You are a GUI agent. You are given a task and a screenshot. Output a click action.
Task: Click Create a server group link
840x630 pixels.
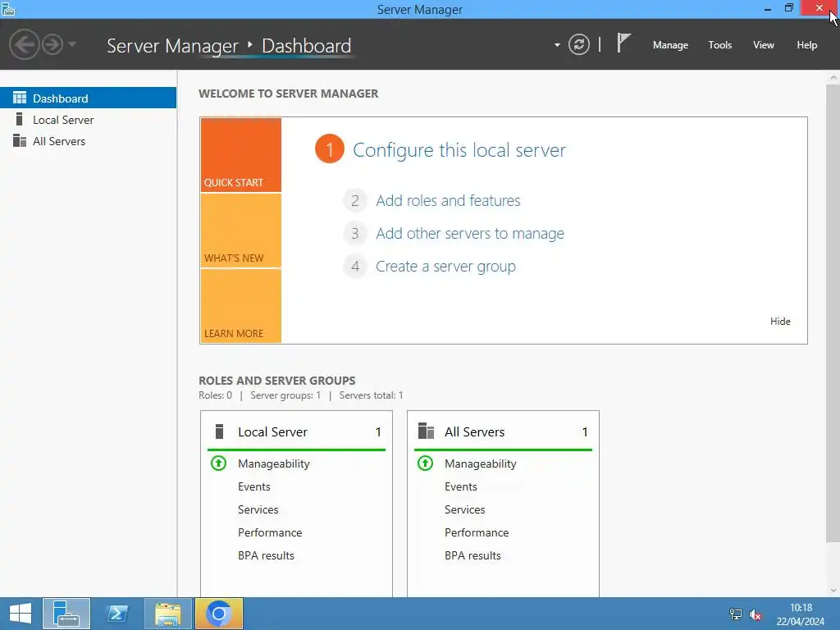pos(445,267)
